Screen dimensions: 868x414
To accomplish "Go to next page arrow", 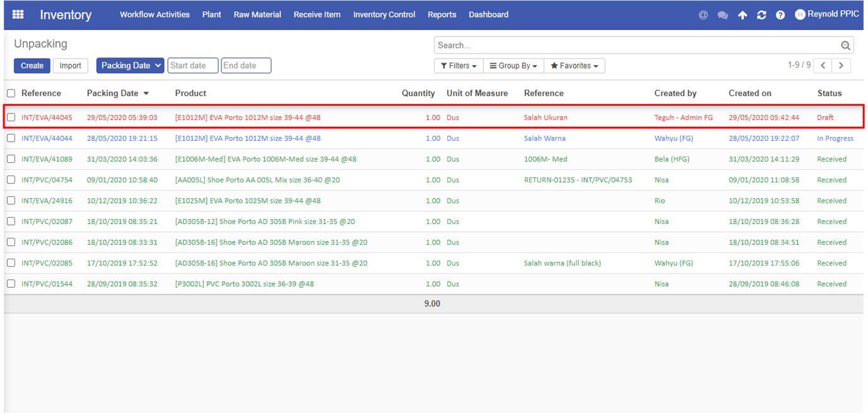I will [841, 66].
